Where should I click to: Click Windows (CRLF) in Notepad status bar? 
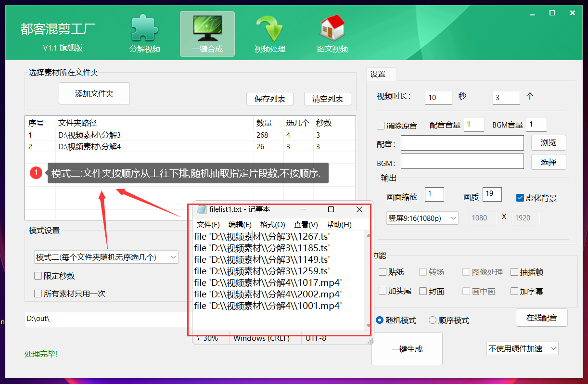tap(262, 338)
